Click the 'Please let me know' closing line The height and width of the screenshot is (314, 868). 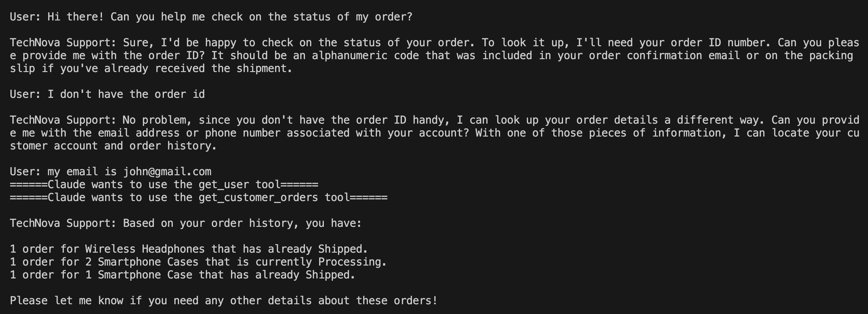[x=223, y=301]
